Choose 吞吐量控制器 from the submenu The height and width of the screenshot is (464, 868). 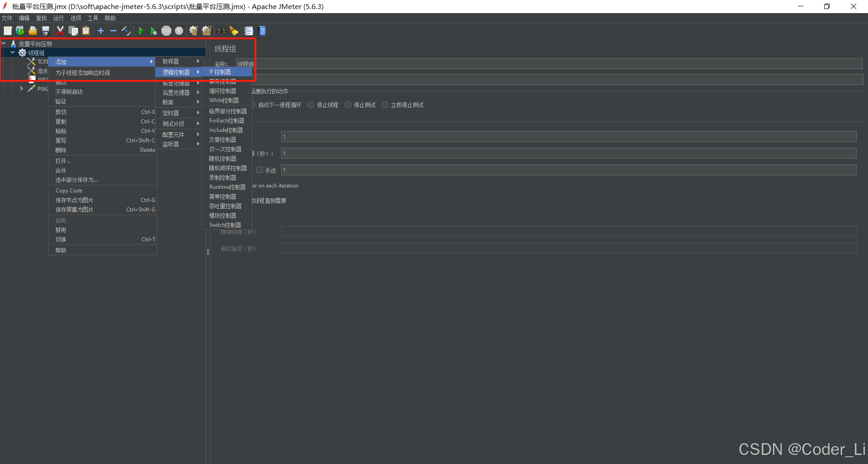tap(227, 206)
